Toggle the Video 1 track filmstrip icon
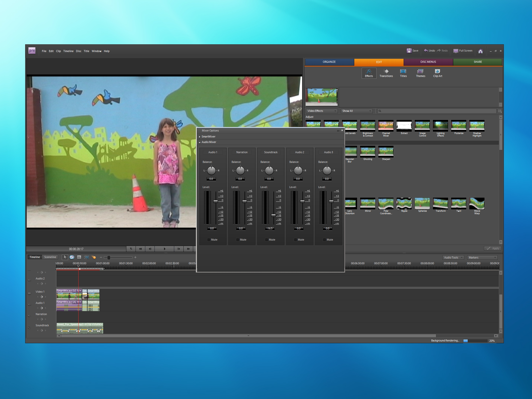Image resolution: width=532 pixels, height=399 pixels. point(29,293)
